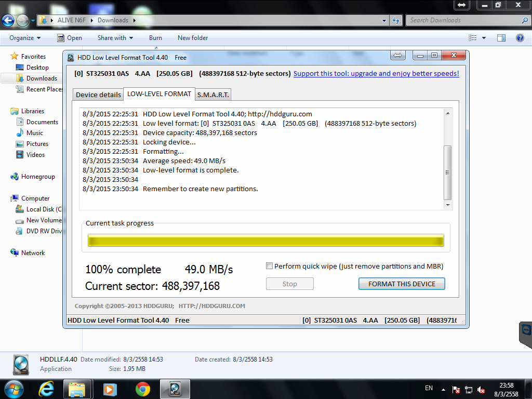This screenshot has width=532, height=399.
Task: Switch to the Device details tab
Action: [98, 95]
